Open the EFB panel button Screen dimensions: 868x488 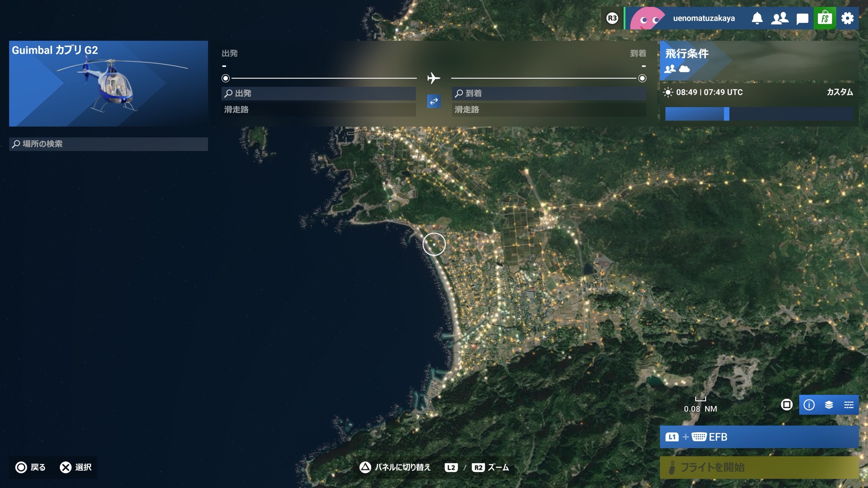[x=759, y=437]
